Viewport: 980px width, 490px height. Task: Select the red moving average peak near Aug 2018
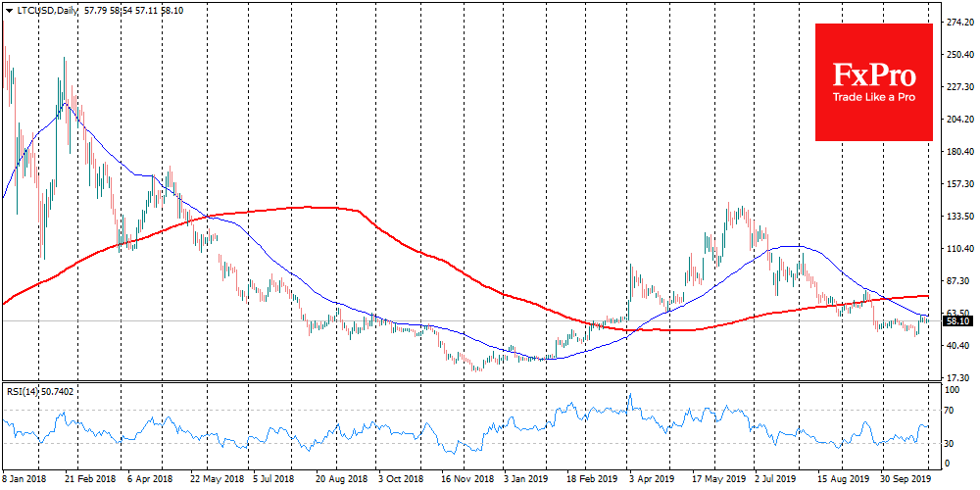(x=314, y=207)
